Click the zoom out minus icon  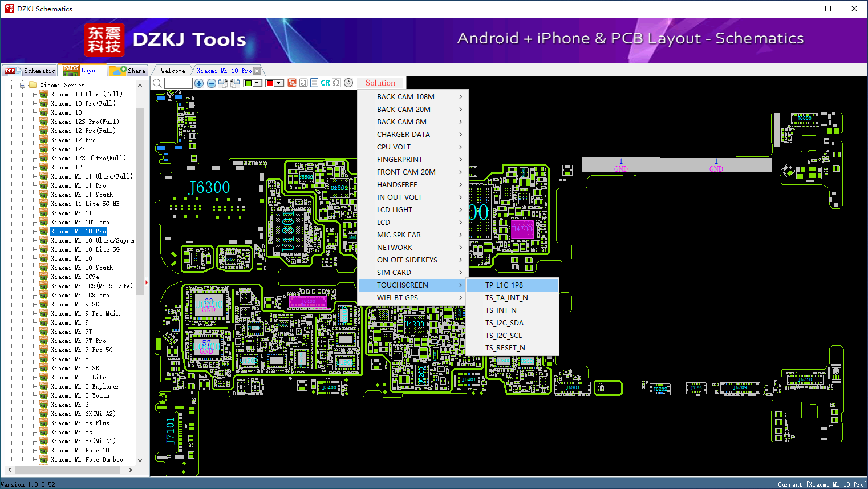(211, 83)
